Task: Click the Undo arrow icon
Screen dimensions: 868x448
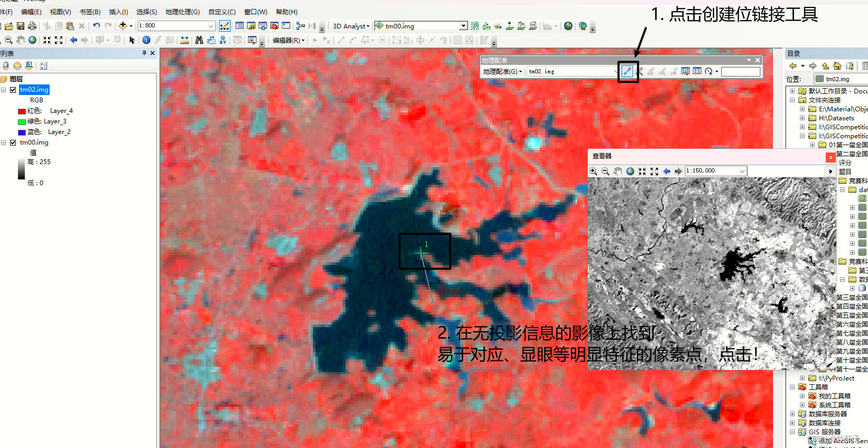Action: pos(96,26)
